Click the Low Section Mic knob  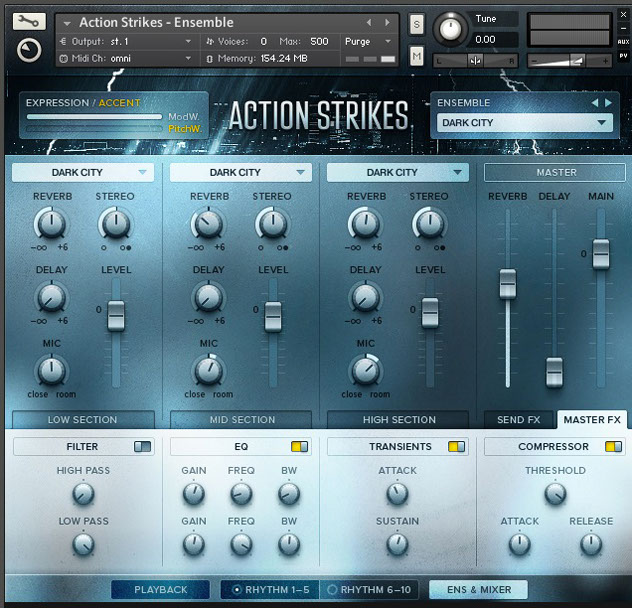click(x=51, y=372)
